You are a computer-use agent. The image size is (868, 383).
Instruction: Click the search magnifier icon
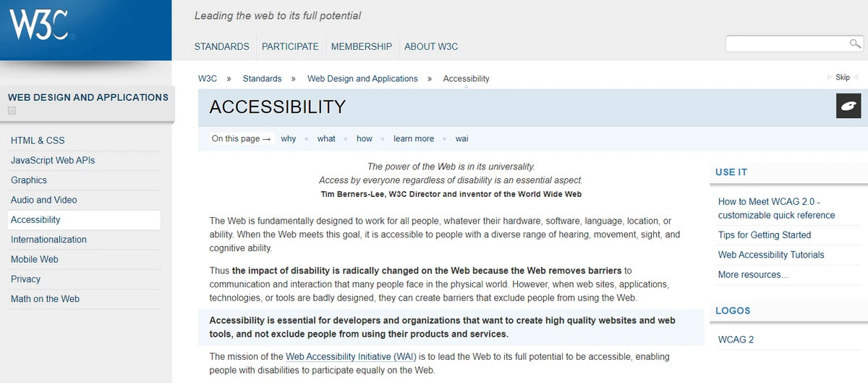(x=855, y=44)
